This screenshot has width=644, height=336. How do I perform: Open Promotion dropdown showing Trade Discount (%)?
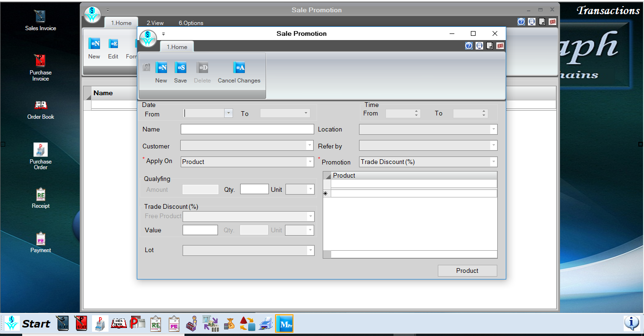click(493, 162)
